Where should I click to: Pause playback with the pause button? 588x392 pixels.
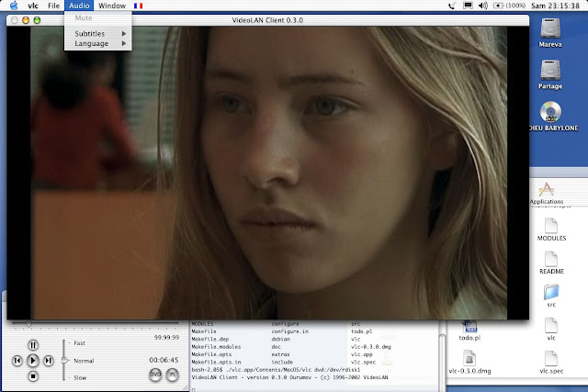33,345
